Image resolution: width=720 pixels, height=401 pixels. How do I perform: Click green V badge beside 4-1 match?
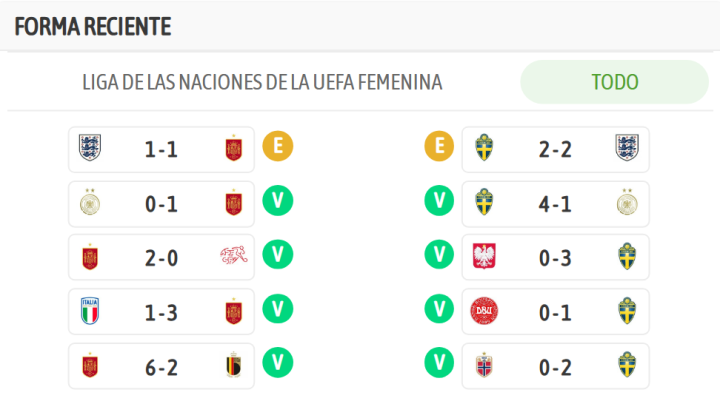pos(438,201)
